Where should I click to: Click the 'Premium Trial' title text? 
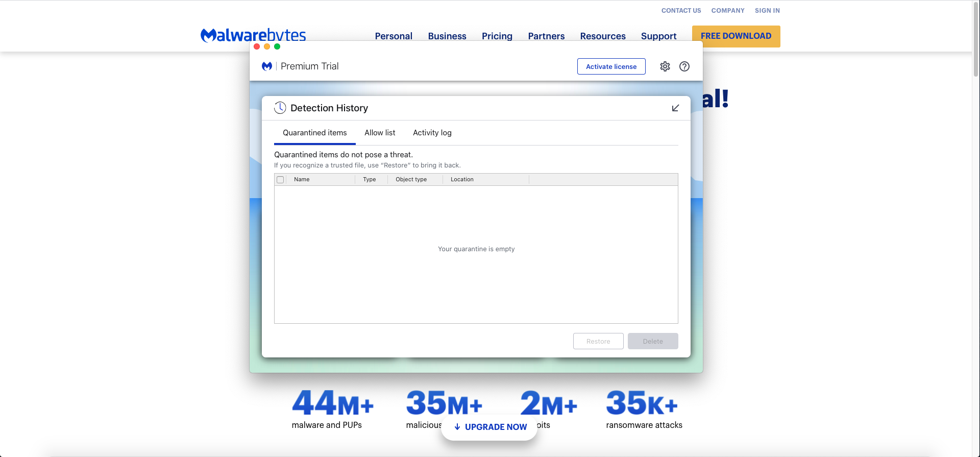pyautogui.click(x=310, y=66)
